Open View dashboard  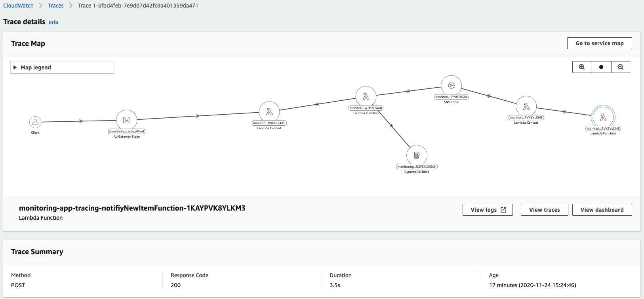coord(602,210)
